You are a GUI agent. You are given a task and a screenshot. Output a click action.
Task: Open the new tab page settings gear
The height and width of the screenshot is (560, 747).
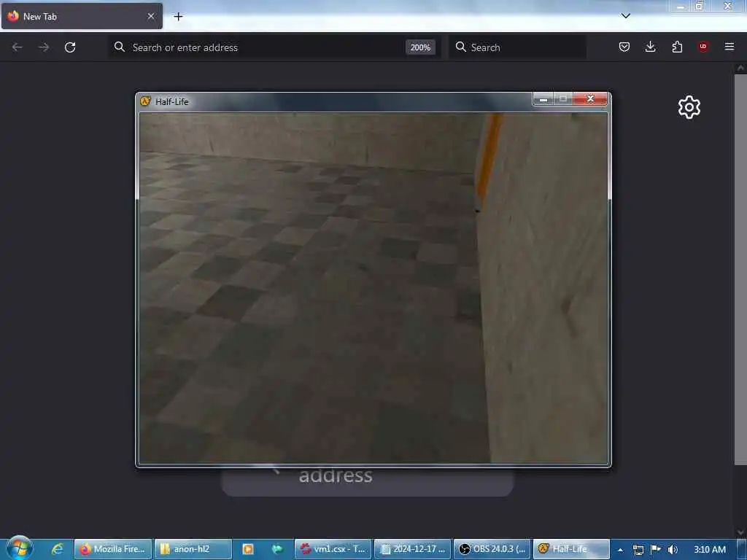coord(689,107)
